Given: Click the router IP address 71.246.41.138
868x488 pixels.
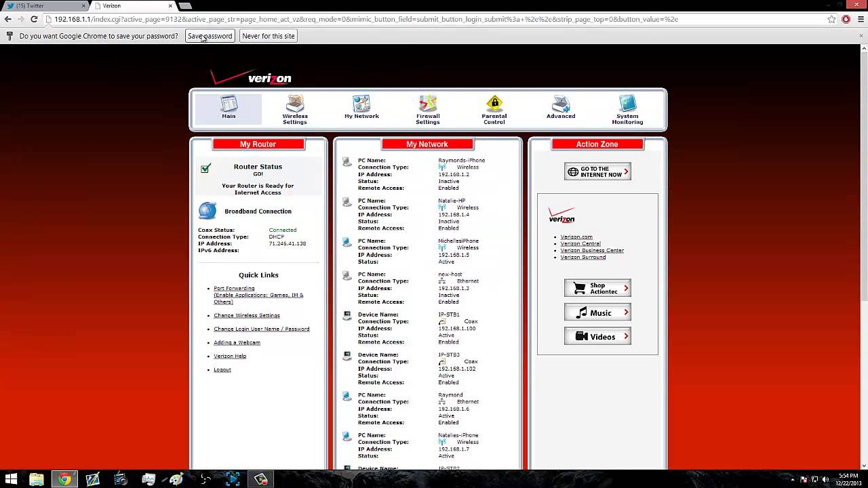Looking at the screenshot, I should 288,243.
